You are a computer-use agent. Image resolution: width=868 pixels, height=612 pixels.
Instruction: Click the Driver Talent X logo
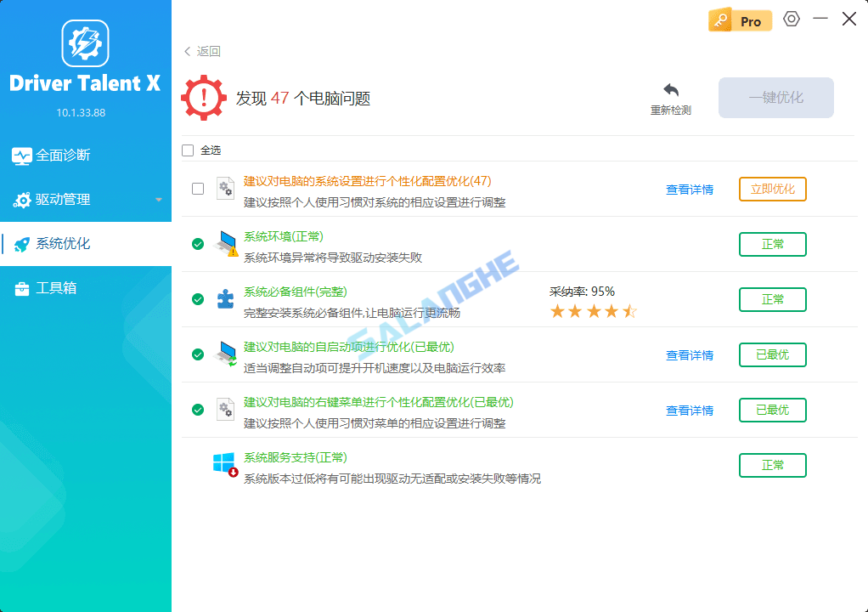click(x=85, y=43)
